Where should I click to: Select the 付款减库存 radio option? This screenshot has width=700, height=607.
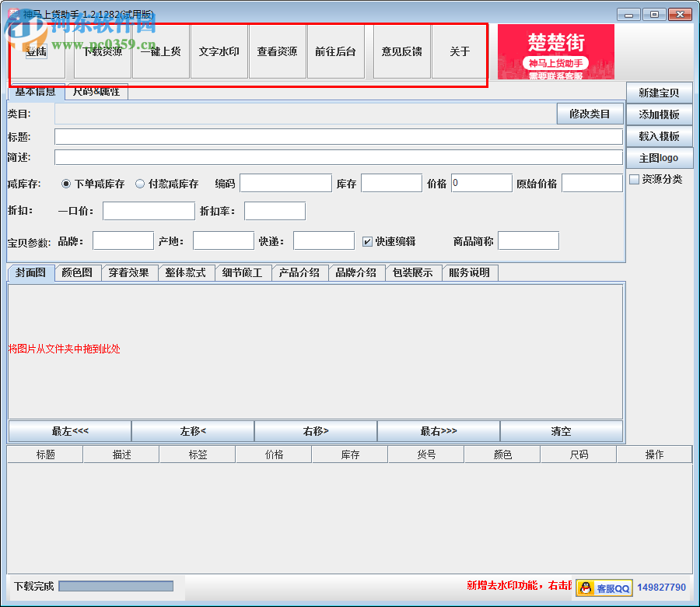pyautogui.click(x=139, y=184)
